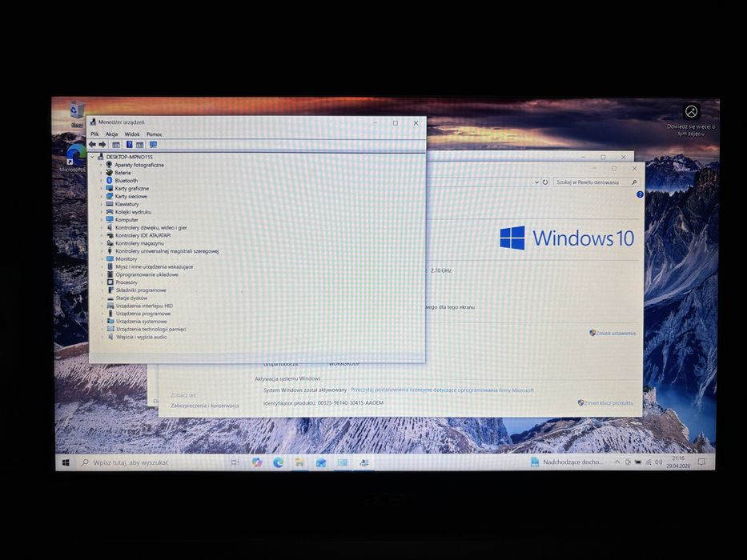Open the Akcja menu
The height and width of the screenshot is (560, 747).
[x=111, y=134]
